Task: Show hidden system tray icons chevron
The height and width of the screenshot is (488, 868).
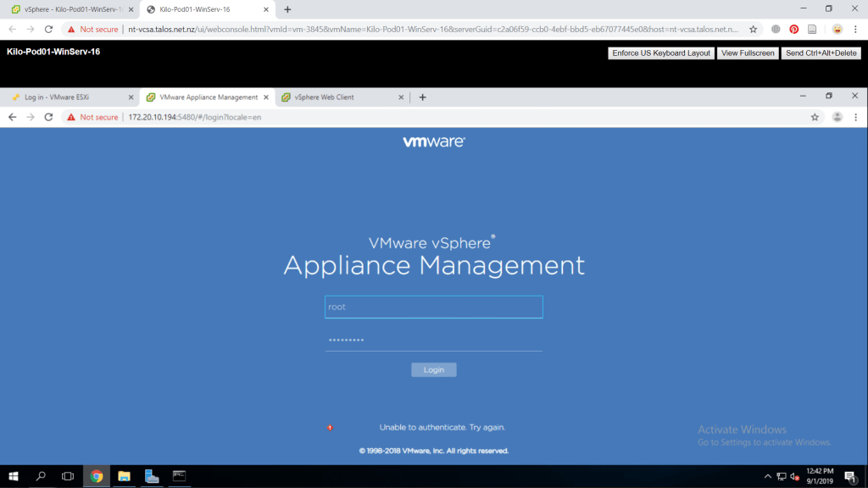Action: coord(768,476)
